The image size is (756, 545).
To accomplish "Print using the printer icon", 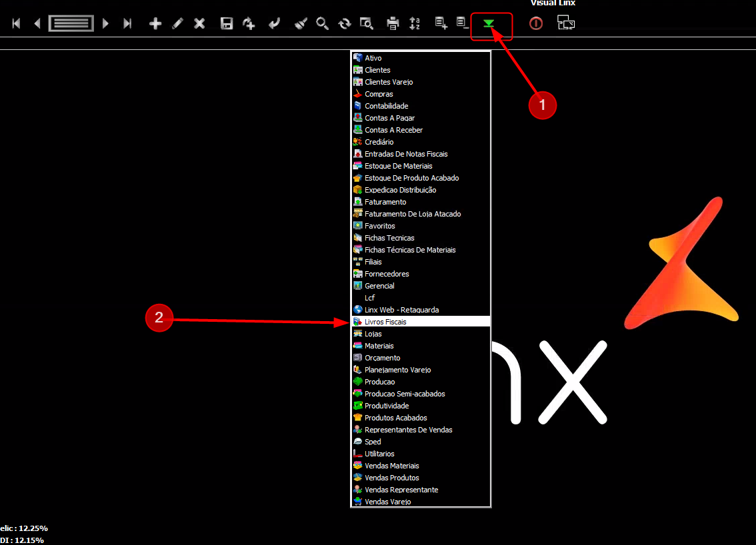I will (x=393, y=23).
